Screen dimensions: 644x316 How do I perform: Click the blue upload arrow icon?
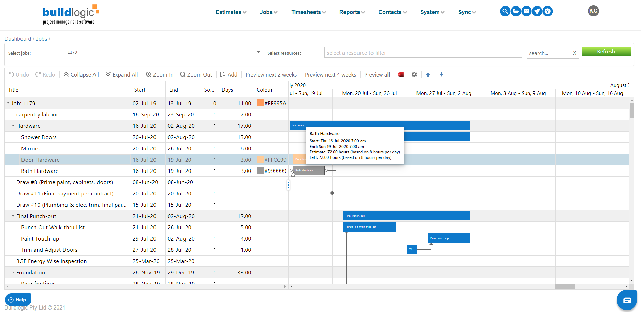point(428,74)
